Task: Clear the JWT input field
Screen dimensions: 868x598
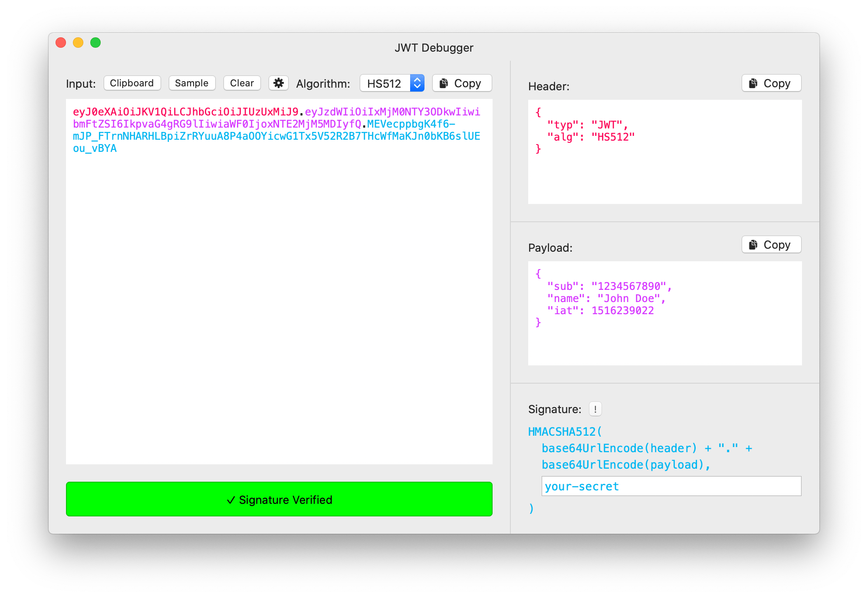Action: (x=242, y=83)
